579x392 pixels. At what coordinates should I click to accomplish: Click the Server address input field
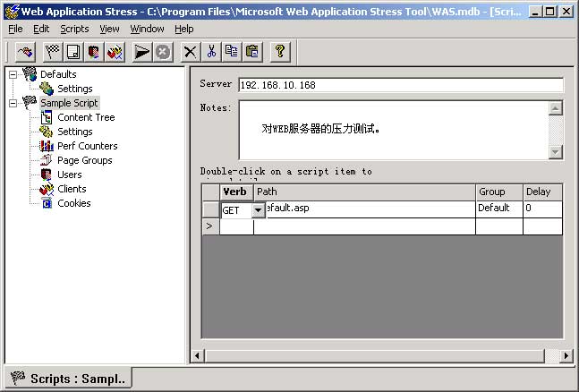pyautogui.click(x=401, y=85)
